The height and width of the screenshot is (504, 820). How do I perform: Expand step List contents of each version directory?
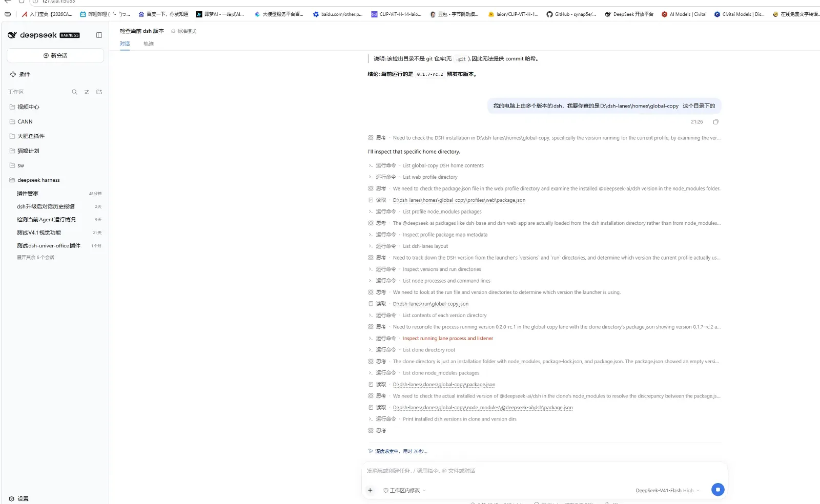pos(427,316)
